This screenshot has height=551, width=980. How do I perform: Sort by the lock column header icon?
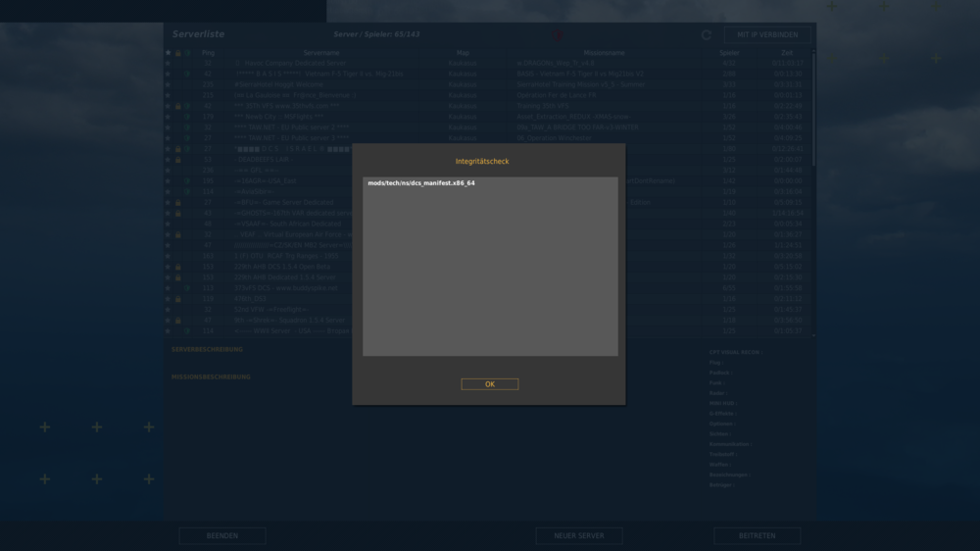pos(178,53)
